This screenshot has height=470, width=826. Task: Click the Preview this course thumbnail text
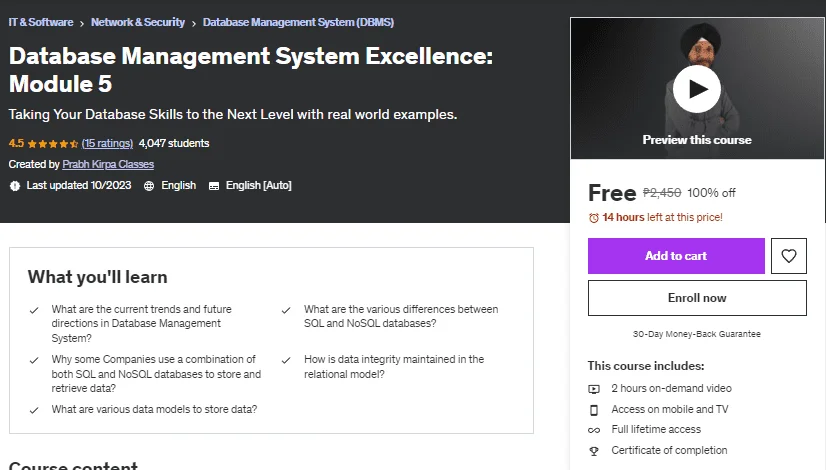click(x=697, y=140)
